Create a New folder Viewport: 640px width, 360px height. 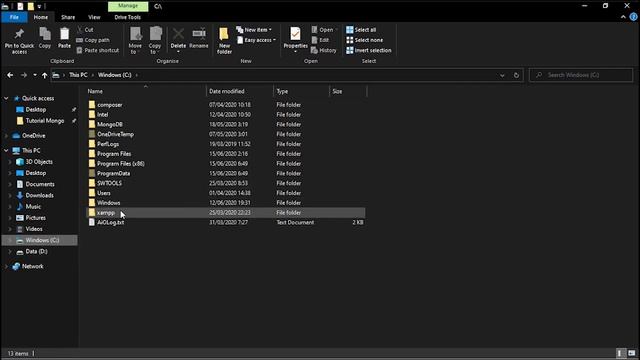point(224,40)
